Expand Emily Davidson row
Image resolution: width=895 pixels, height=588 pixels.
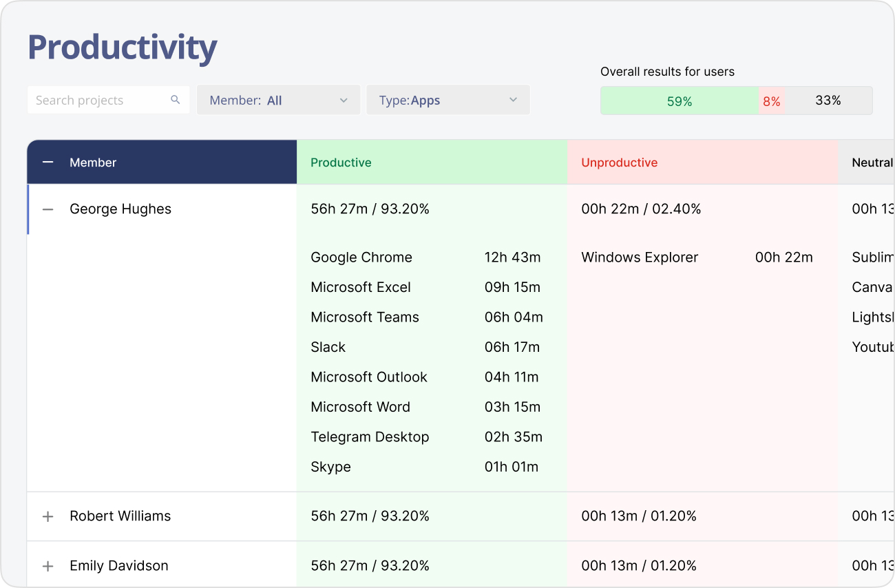tap(48, 566)
